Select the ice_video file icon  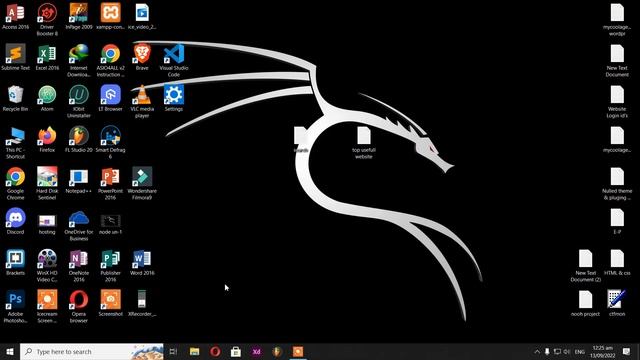(142, 16)
